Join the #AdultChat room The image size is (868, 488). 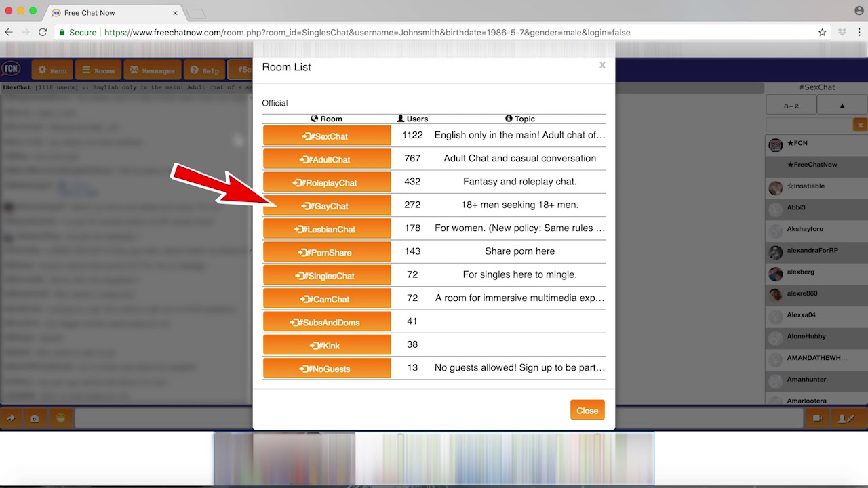click(x=327, y=159)
